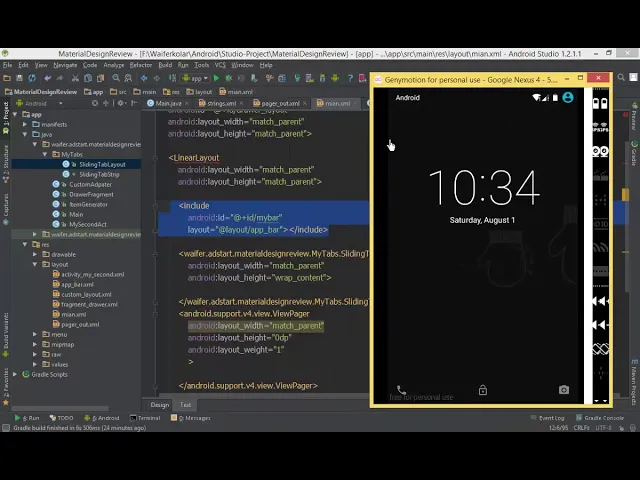The width and height of the screenshot is (640, 480).
Task: Click the Cut scissors icon
Action: click(75, 78)
